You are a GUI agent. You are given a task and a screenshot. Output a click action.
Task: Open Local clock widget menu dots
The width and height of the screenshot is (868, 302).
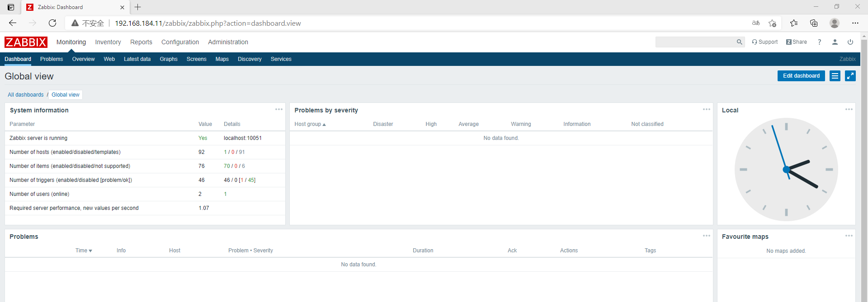pos(849,109)
